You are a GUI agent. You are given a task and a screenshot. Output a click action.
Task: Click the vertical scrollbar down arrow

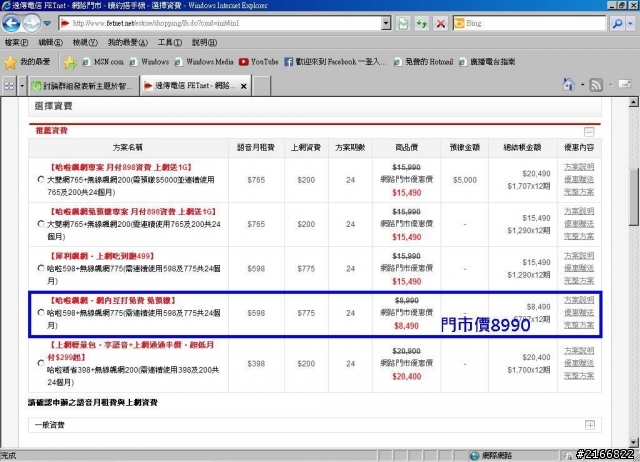click(x=633, y=442)
